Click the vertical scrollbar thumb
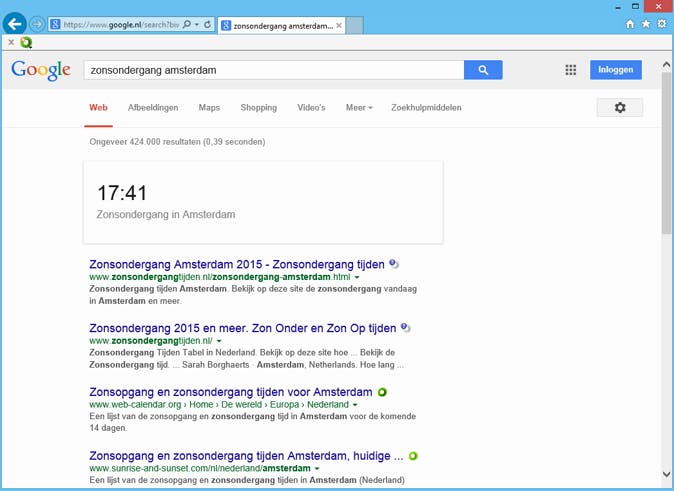 pyautogui.click(x=666, y=153)
